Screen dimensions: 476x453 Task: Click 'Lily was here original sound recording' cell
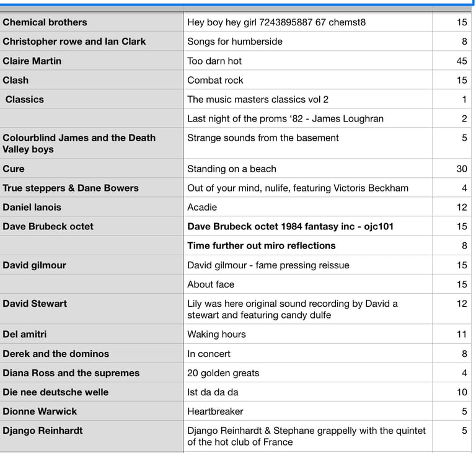[x=308, y=309]
